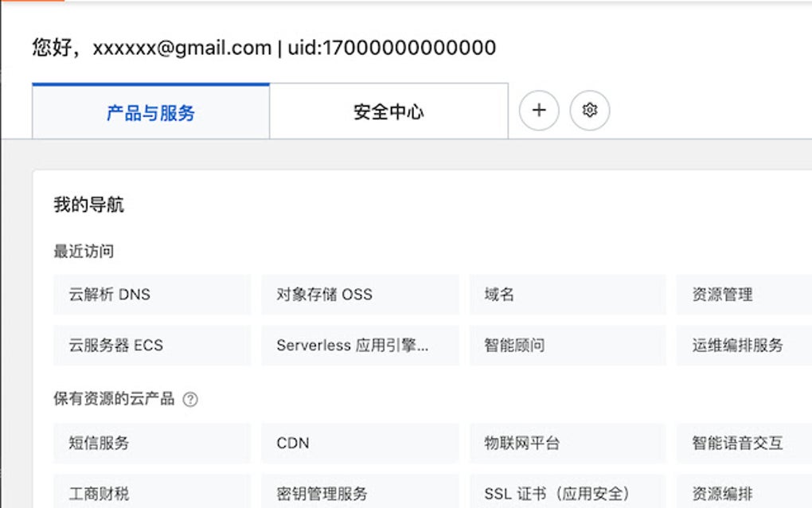Open 运维编排服务
The height and width of the screenshot is (508, 812).
[744, 346]
